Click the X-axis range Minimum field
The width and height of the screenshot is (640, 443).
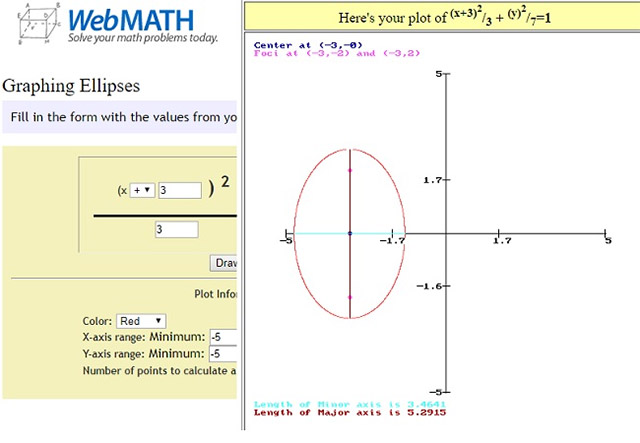click(223, 337)
